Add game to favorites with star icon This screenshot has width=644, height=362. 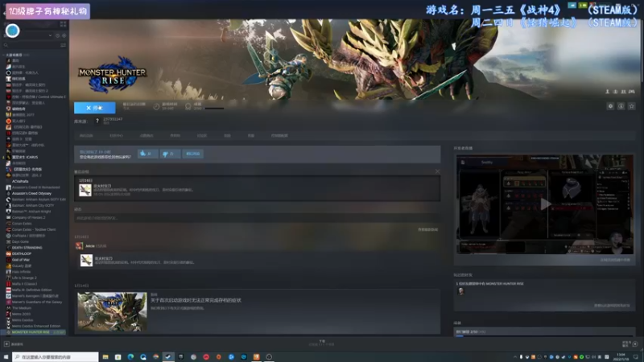632,106
